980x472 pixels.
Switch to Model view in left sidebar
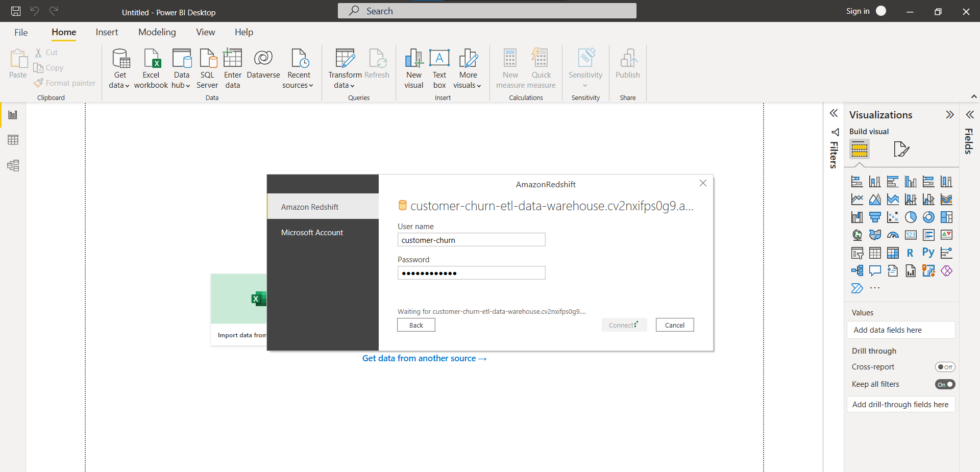(x=13, y=165)
